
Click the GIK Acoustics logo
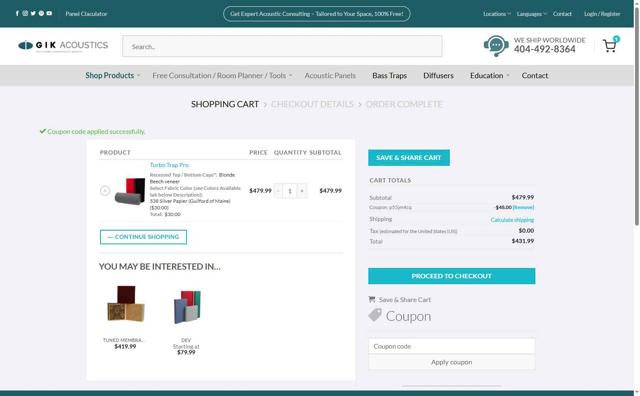[x=63, y=45]
